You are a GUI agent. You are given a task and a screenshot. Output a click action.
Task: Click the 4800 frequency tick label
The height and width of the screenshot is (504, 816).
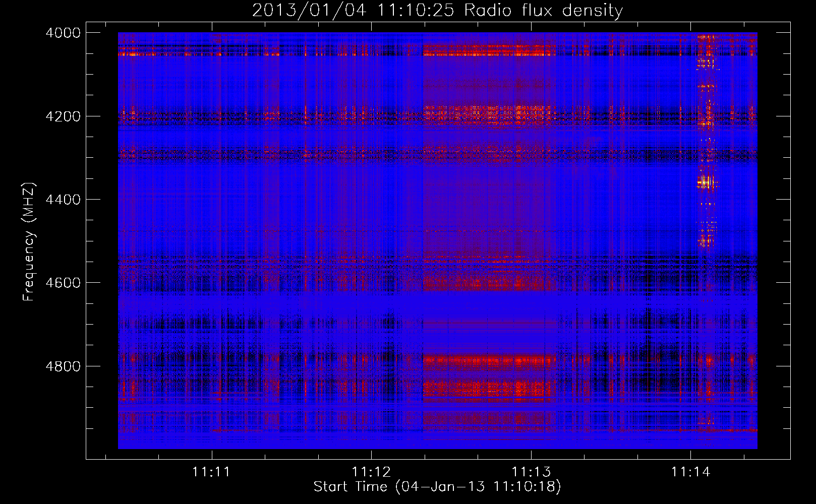tap(63, 366)
